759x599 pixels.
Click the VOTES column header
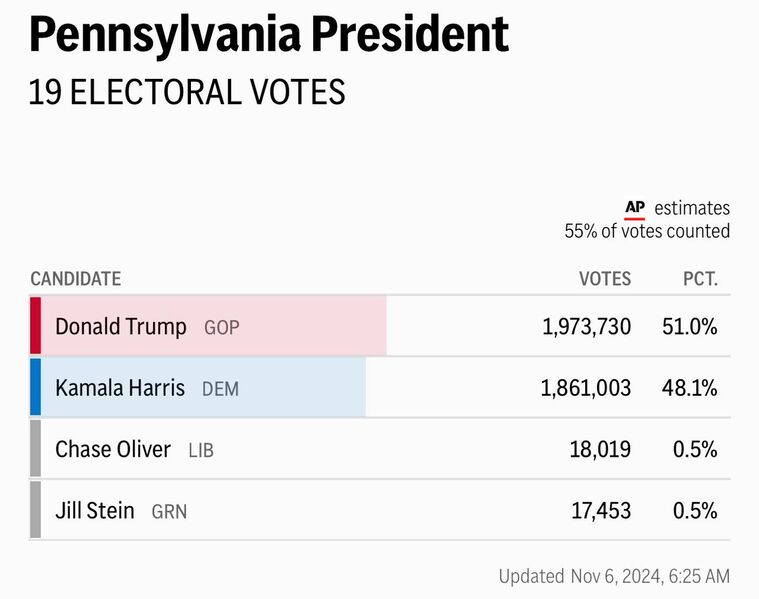tap(605, 279)
